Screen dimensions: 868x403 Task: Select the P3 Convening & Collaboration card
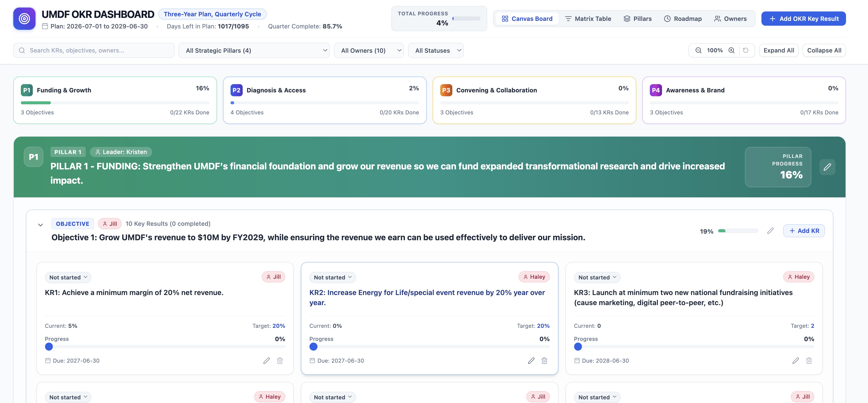[534, 100]
